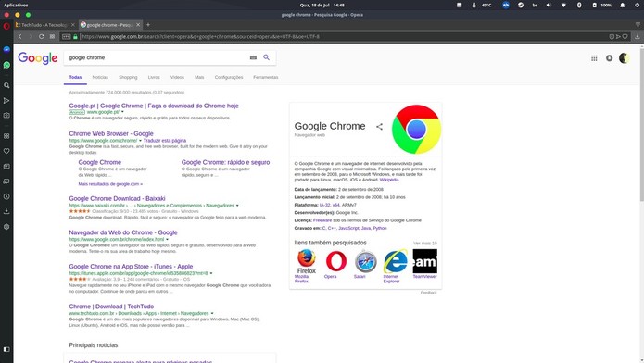The image size is (644, 363).
Task: Select the Notícias search tab
Action: coord(100,77)
